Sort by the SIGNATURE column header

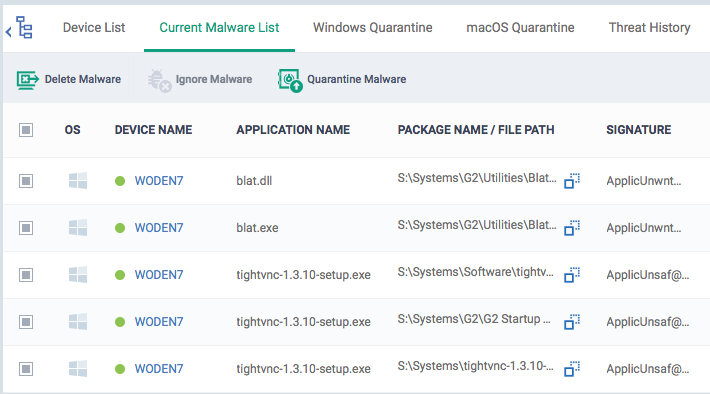[x=638, y=130]
